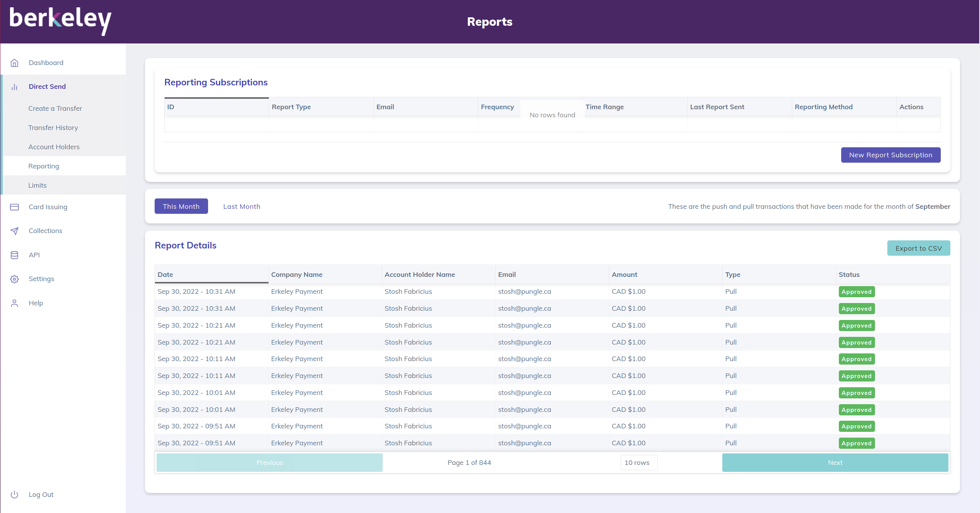Collapse the Direct Send menu section
The image size is (980, 513).
coord(47,87)
